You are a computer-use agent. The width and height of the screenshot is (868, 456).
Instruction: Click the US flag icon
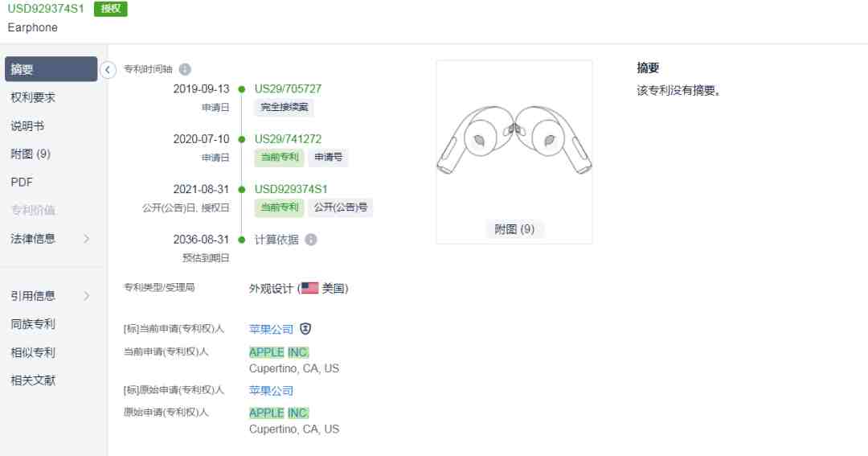coord(309,288)
